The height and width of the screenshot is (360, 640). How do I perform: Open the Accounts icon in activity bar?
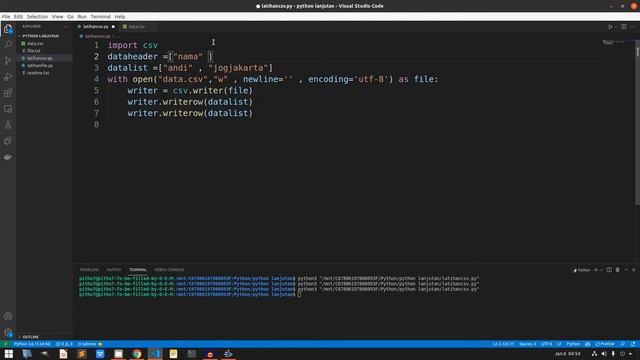(x=8, y=316)
